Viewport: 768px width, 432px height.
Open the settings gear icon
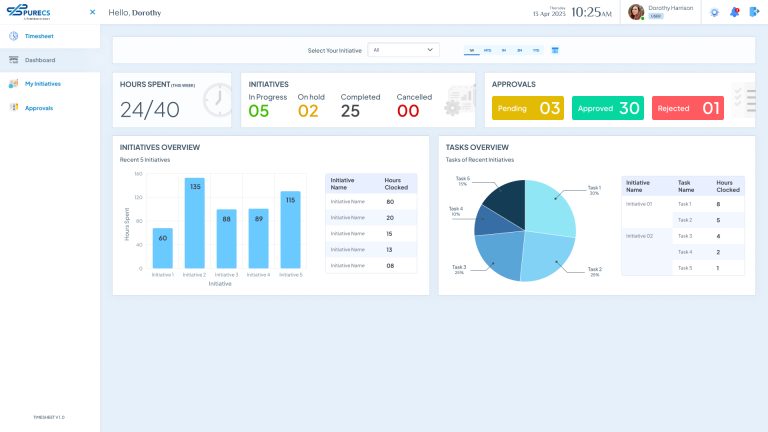[x=714, y=12]
